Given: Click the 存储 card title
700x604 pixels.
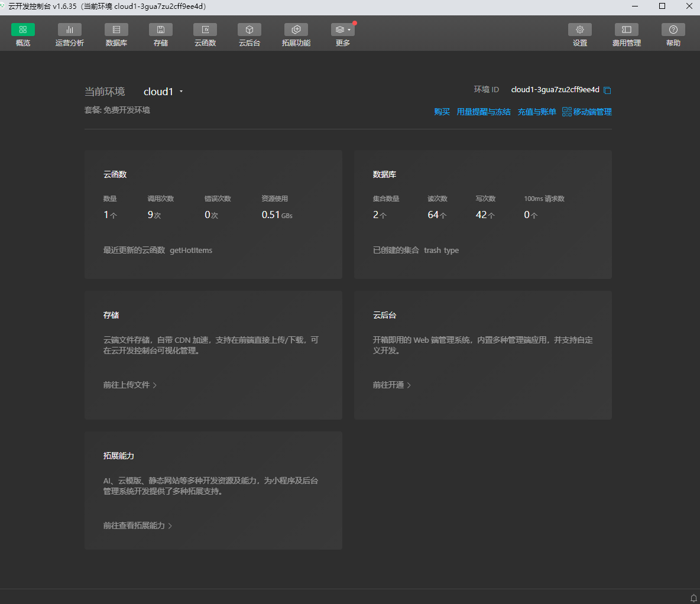Looking at the screenshot, I should (x=111, y=315).
